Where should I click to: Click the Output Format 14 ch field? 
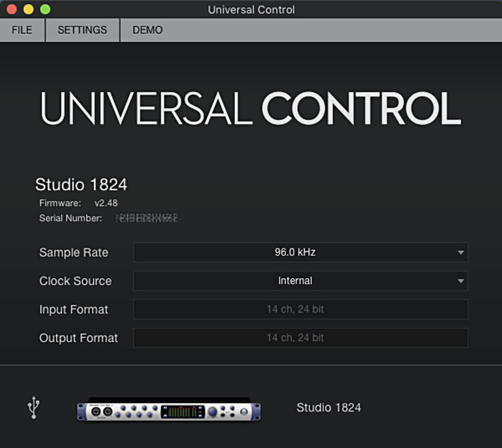coord(301,338)
